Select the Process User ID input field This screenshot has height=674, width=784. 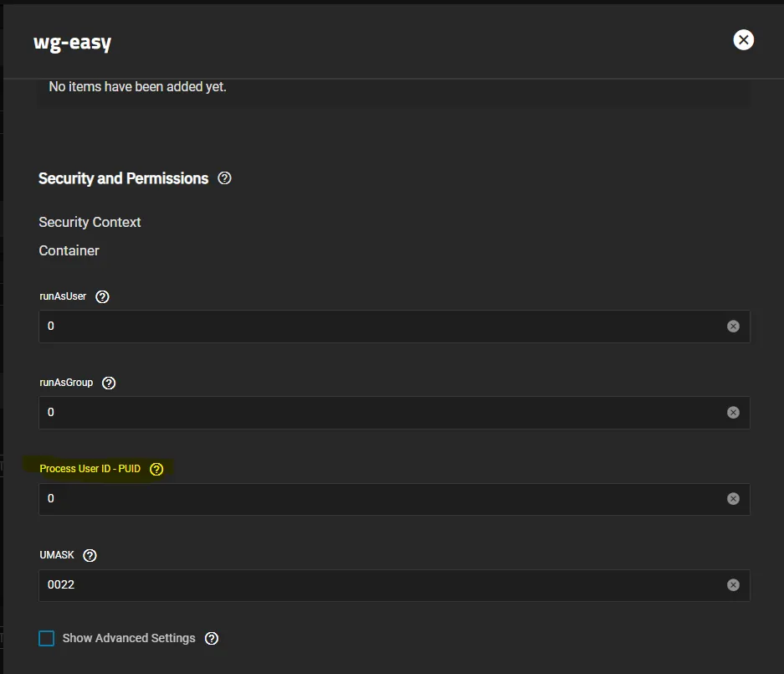click(377, 499)
